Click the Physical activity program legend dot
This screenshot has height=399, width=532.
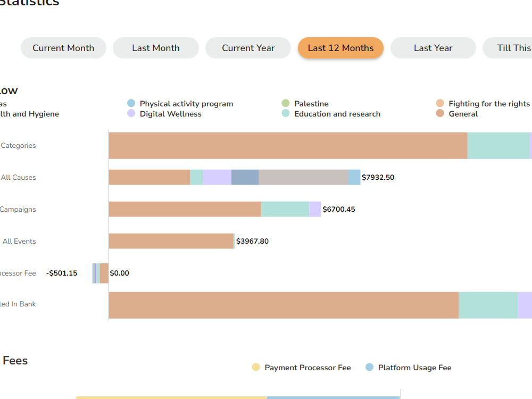pos(131,103)
